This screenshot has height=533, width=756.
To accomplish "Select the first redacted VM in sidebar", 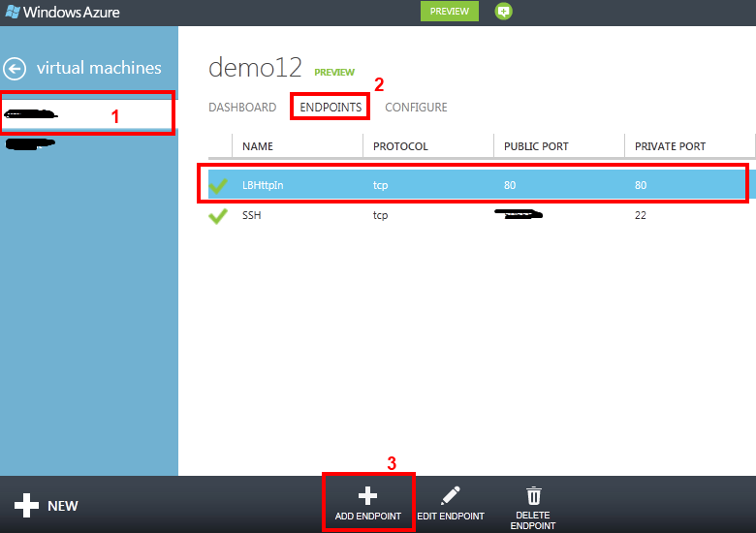I will [87, 114].
